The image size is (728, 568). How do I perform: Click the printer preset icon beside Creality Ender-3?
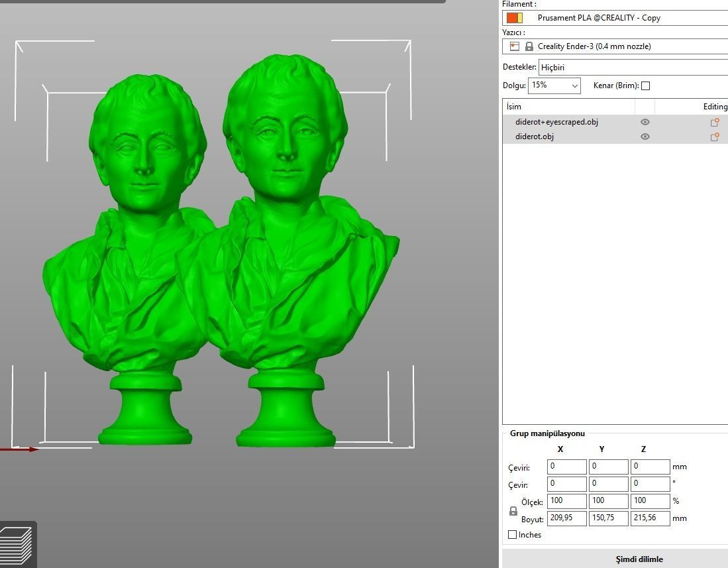point(515,46)
